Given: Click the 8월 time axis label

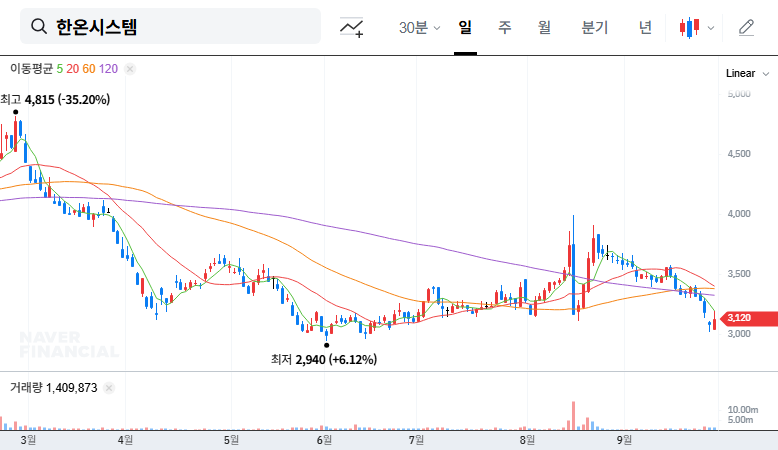Looking at the screenshot, I should [x=527, y=440].
